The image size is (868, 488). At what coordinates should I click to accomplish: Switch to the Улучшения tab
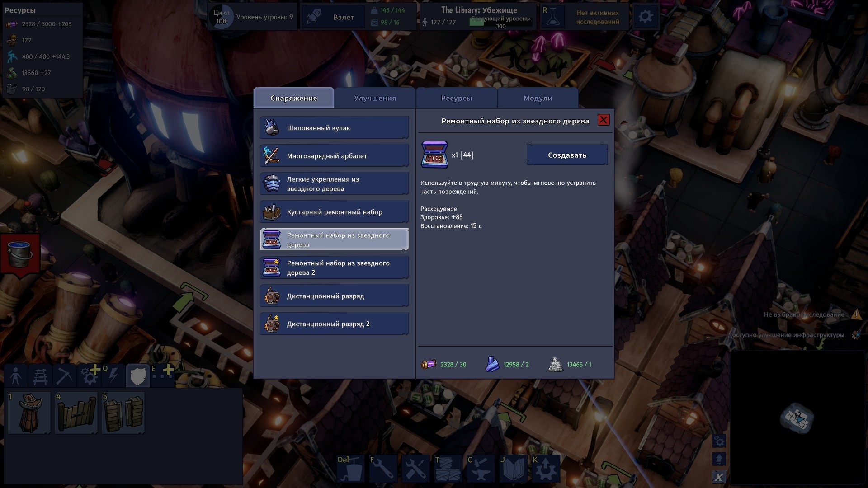(x=375, y=98)
